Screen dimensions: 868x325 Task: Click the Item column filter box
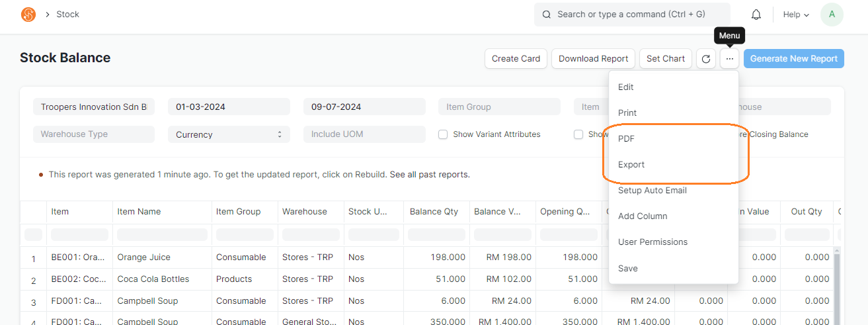click(79, 235)
